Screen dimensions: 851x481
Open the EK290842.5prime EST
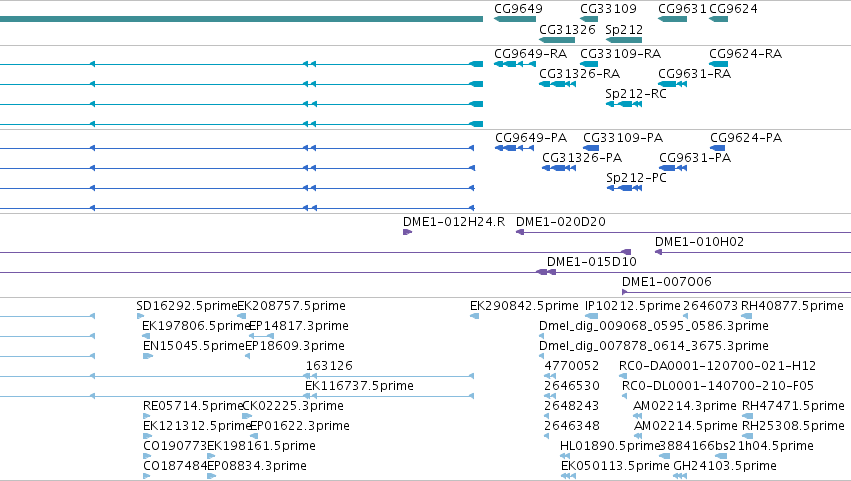(524, 306)
